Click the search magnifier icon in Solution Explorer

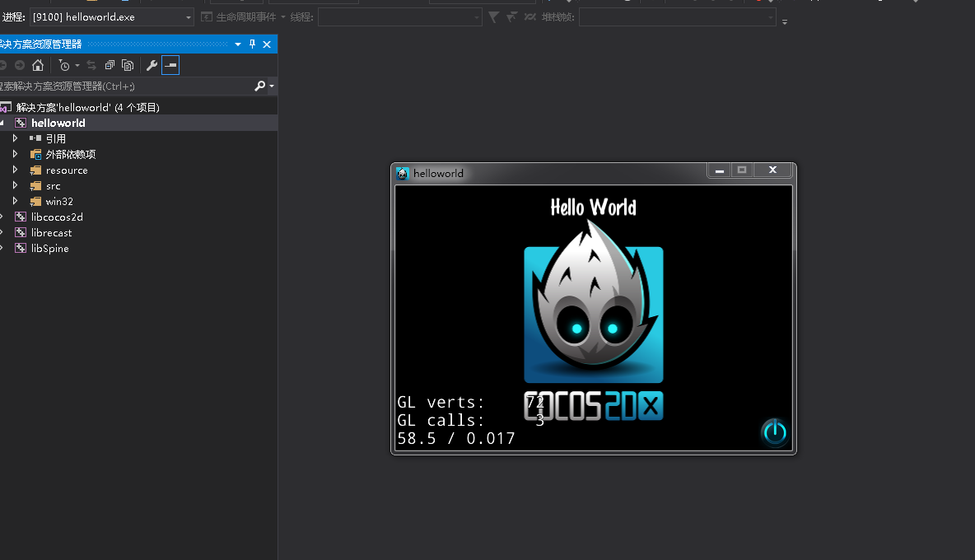click(x=260, y=86)
